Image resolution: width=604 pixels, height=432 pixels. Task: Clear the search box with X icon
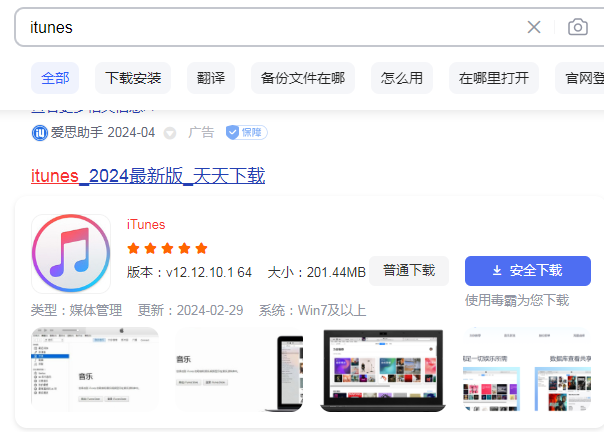[x=534, y=27]
